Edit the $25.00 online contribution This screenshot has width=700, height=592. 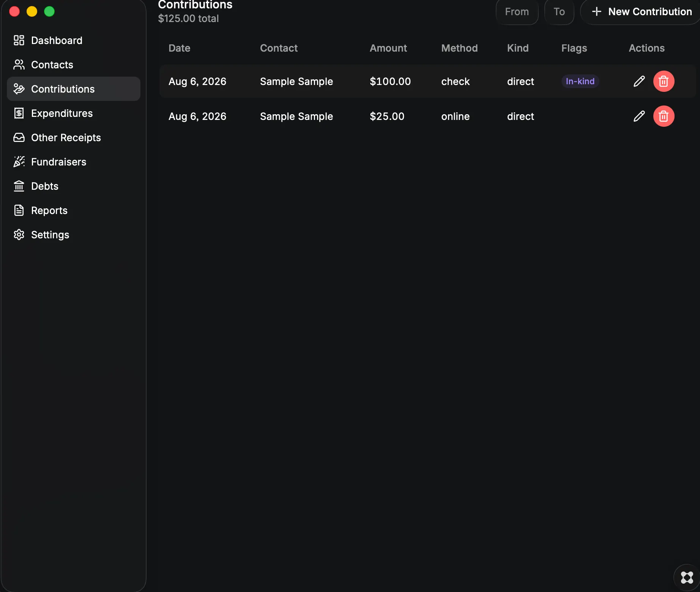[639, 116]
